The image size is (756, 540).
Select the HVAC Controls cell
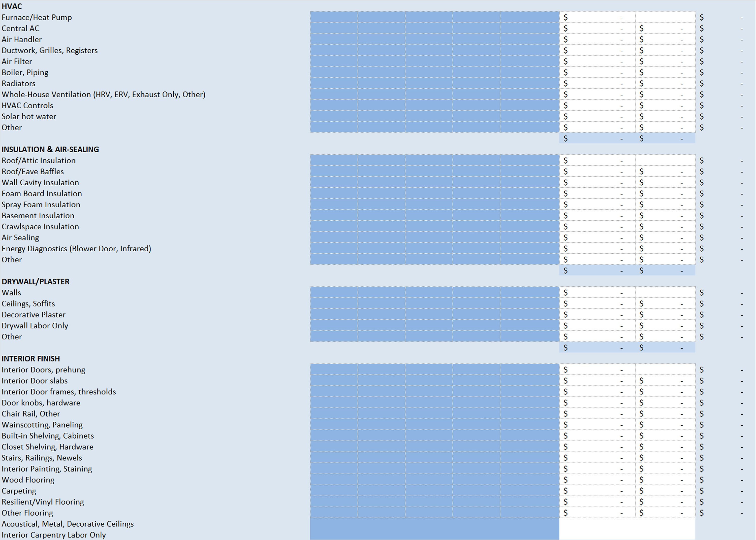pos(27,106)
